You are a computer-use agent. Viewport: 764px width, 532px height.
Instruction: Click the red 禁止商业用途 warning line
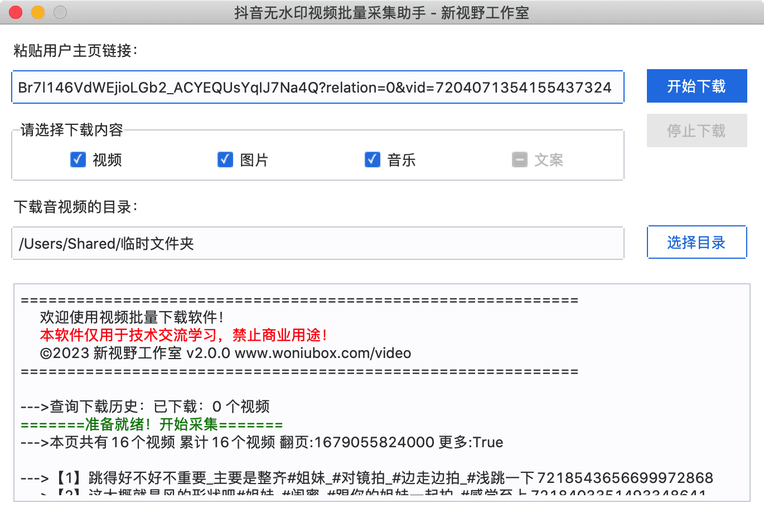pyautogui.click(x=183, y=335)
